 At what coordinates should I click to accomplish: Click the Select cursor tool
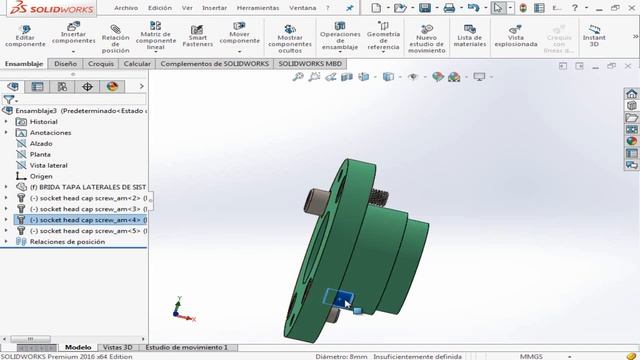(498, 8)
